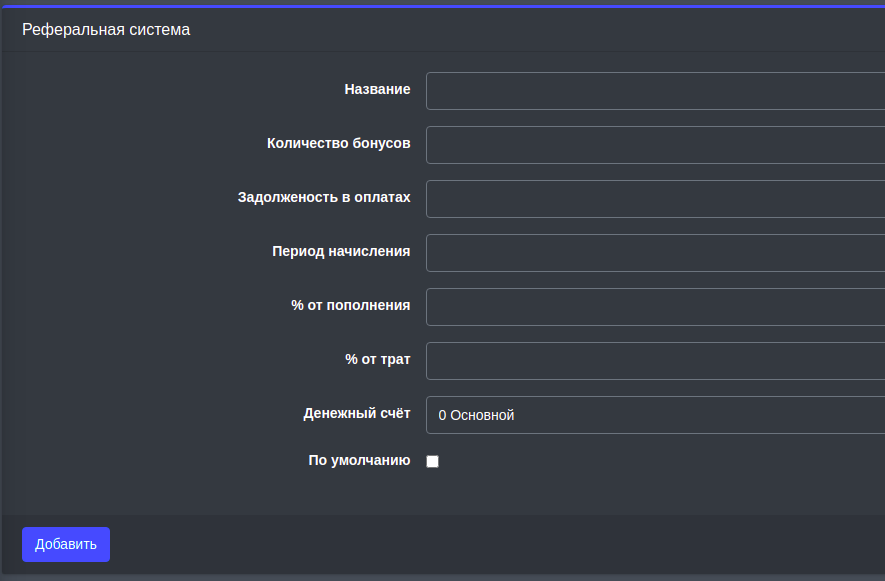Click the Период начисления label
The width and height of the screenshot is (885, 581).
tap(341, 251)
